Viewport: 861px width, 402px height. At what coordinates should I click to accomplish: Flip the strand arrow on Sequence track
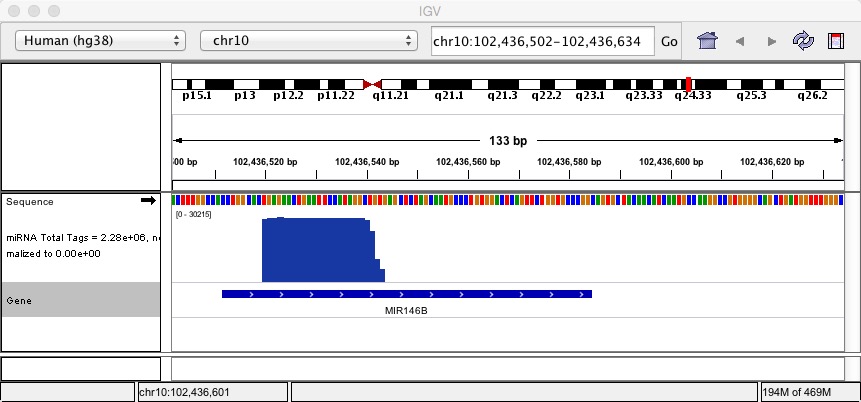(148, 201)
